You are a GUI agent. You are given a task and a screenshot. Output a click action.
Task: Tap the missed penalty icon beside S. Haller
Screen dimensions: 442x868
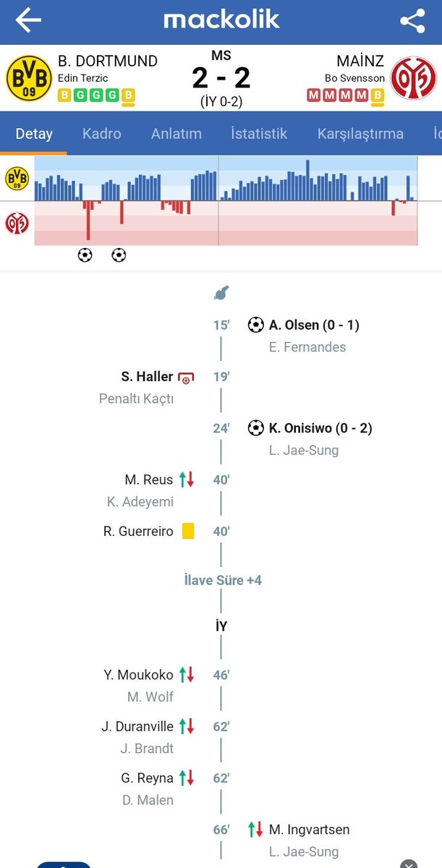[186, 378]
